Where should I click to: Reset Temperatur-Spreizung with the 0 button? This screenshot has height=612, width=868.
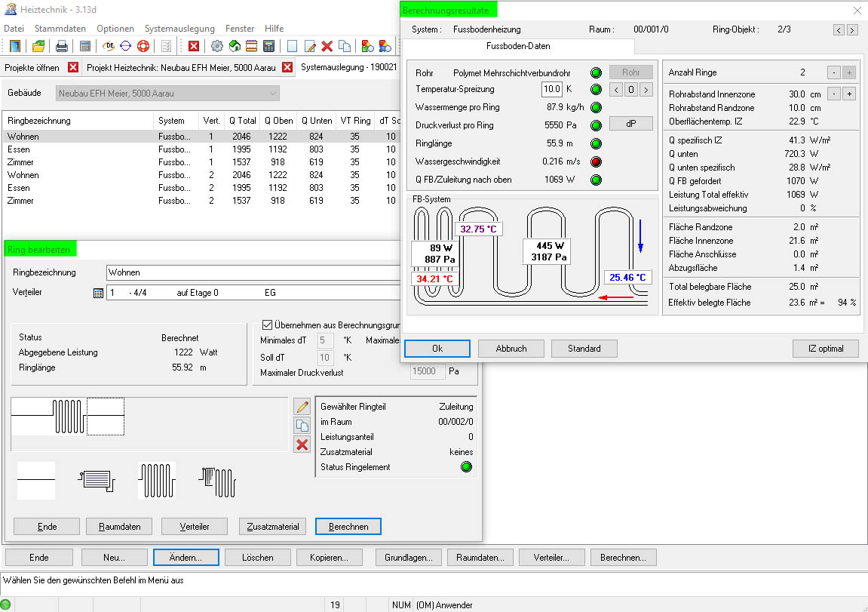tap(631, 89)
